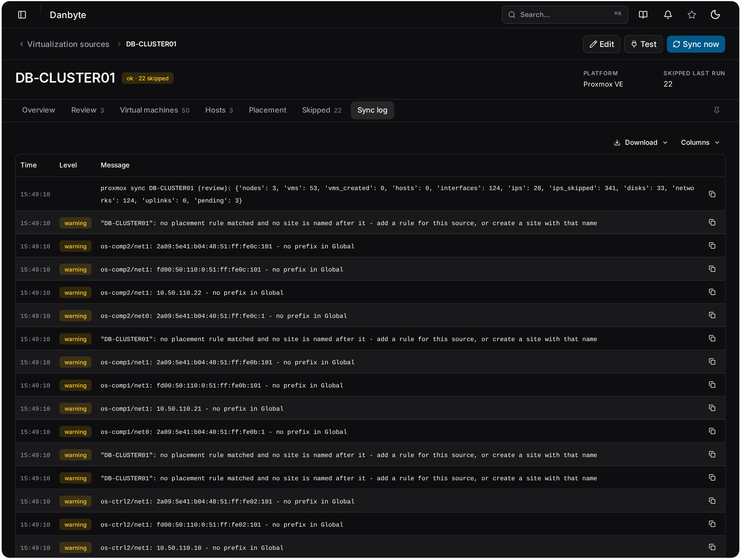Select the Sync log tab

[x=372, y=110]
